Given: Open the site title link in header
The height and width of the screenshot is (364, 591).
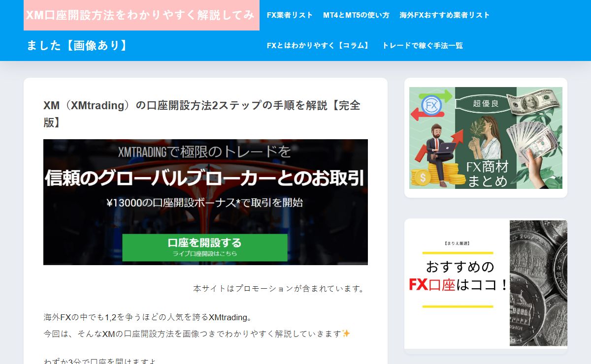Looking at the screenshot, I should coord(141,30).
